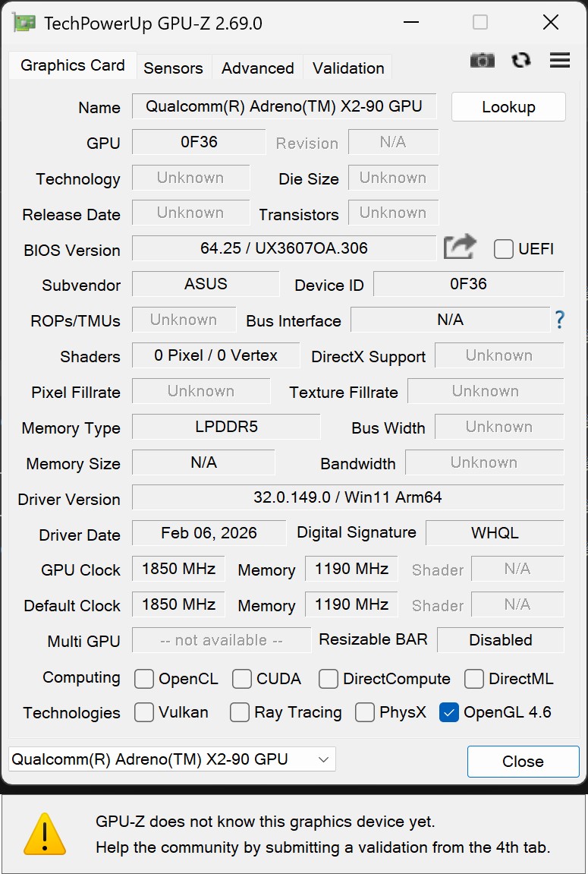Click the Digital Signature WHQL field
The image size is (588, 874).
pos(495,533)
